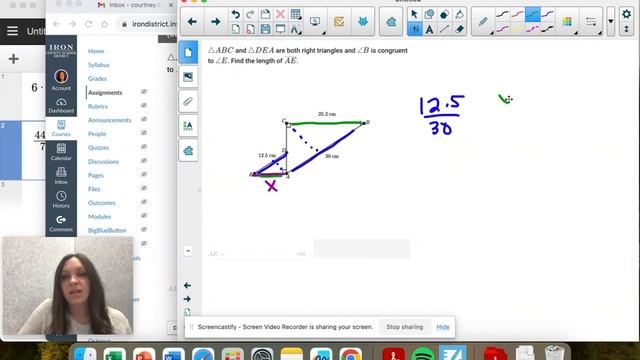Click the yellow checkmark response icon
The height and width of the screenshot is (360, 640).
coord(339,22)
